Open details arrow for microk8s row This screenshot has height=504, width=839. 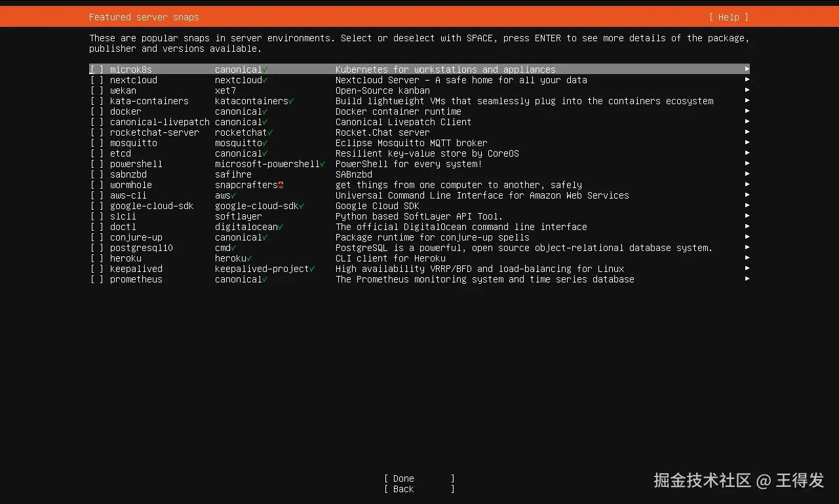[x=747, y=69]
